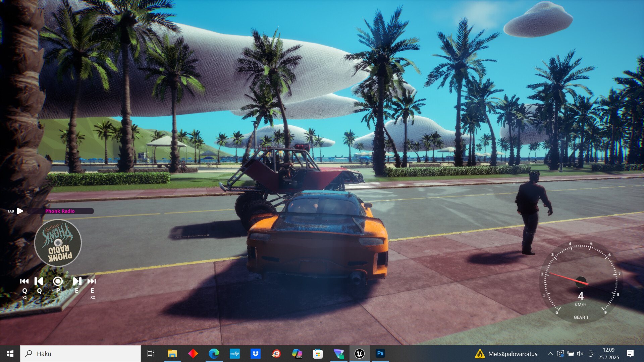Image resolution: width=644 pixels, height=362 pixels.
Task: Launch Photoshop from the taskbar
Action: (x=380, y=353)
